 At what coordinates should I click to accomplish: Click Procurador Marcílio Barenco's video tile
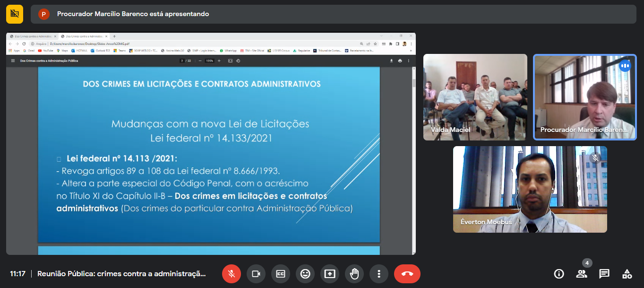click(x=584, y=97)
